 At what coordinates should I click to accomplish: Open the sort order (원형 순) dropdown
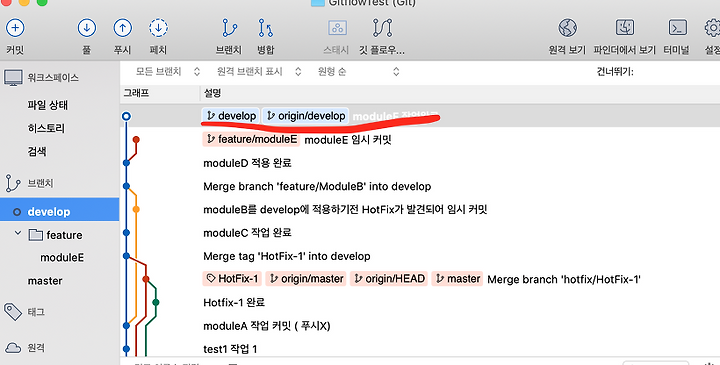(359, 72)
